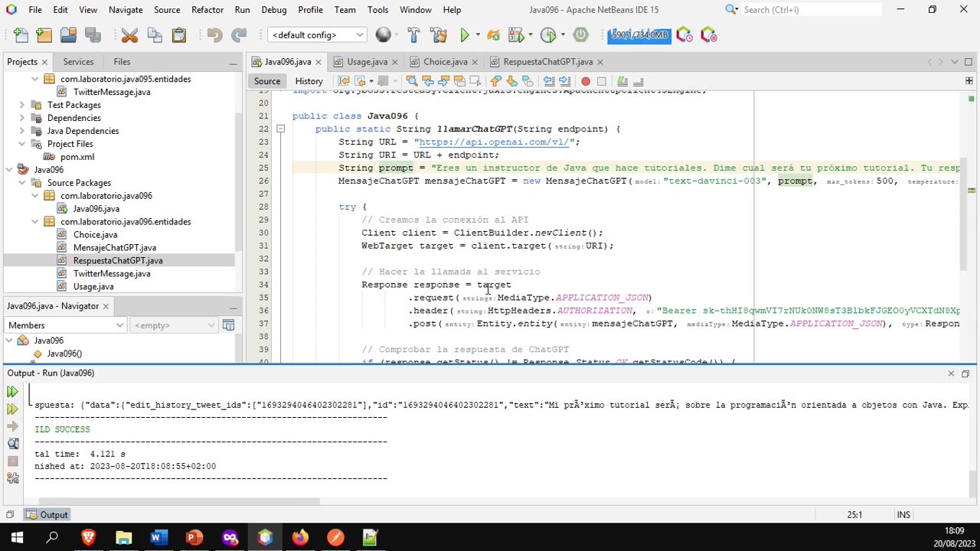Click the Save All toolbar icon
This screenshot has height=551, width=980.
click(x=93, y=35)
